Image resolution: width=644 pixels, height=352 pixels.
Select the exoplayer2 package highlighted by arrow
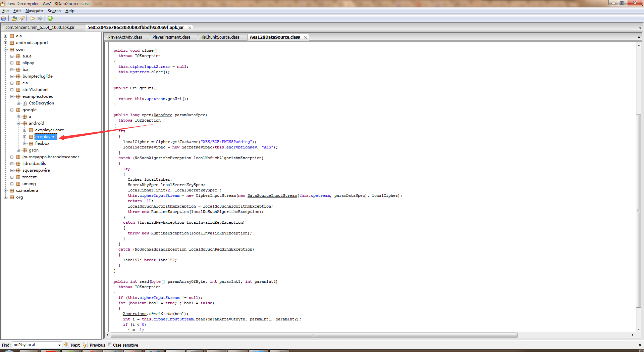coord(46,137)
